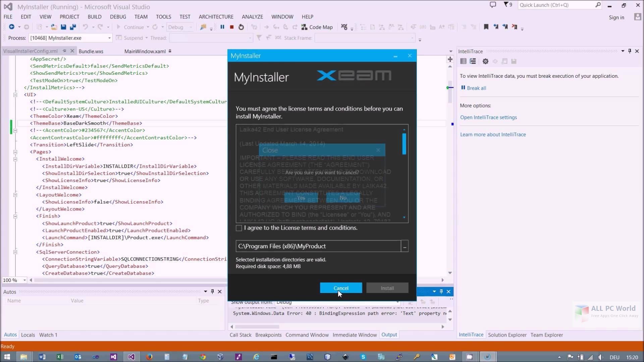Open the BUILD menu
This screenshot has height=362, width=644.
click(95, 17)
